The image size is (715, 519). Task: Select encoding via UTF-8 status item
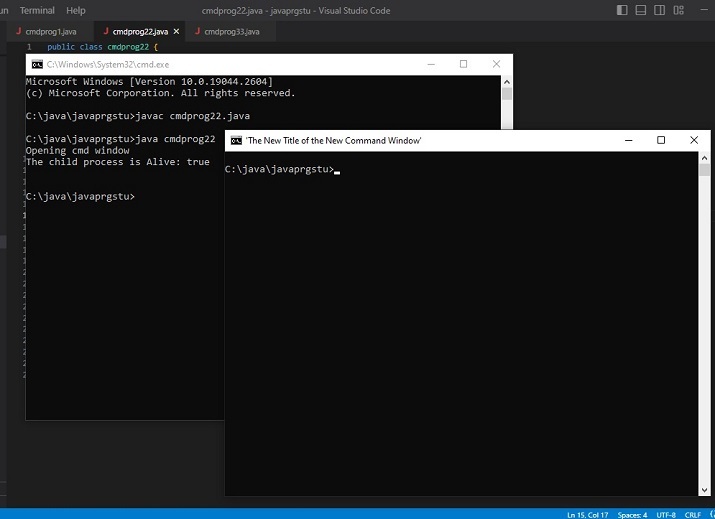tap(666, 515)
